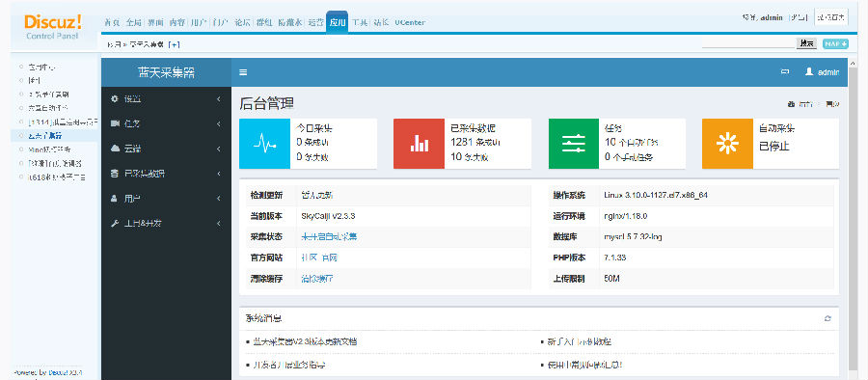Image resolution: width=868 pixels, height=380 pixels.
Task: Click the 蓝天采集器 sidebar title
Action: [x=166, y=72]
